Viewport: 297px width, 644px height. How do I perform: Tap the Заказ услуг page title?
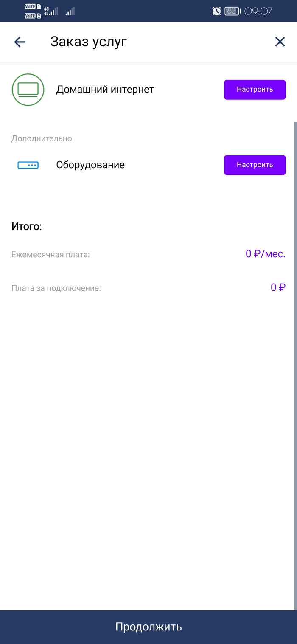(89, 42)
